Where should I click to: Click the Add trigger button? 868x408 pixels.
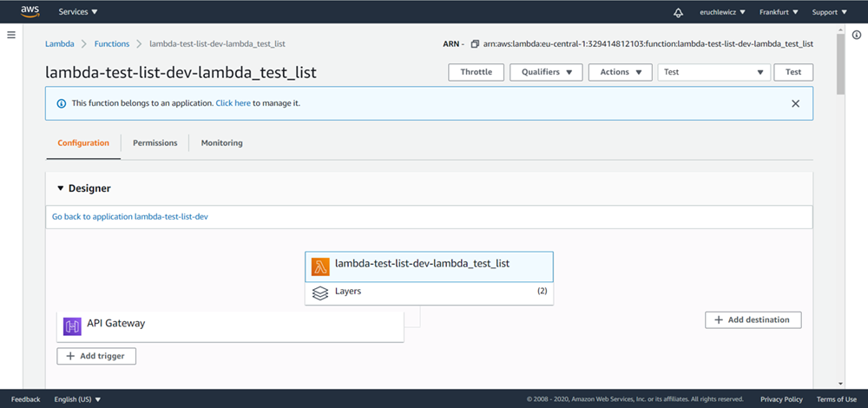[x=96, y=356]
